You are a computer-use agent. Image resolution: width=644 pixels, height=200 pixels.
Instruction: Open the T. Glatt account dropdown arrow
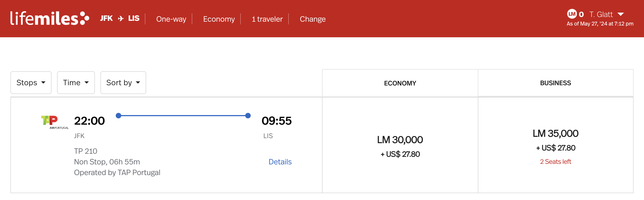621,14
